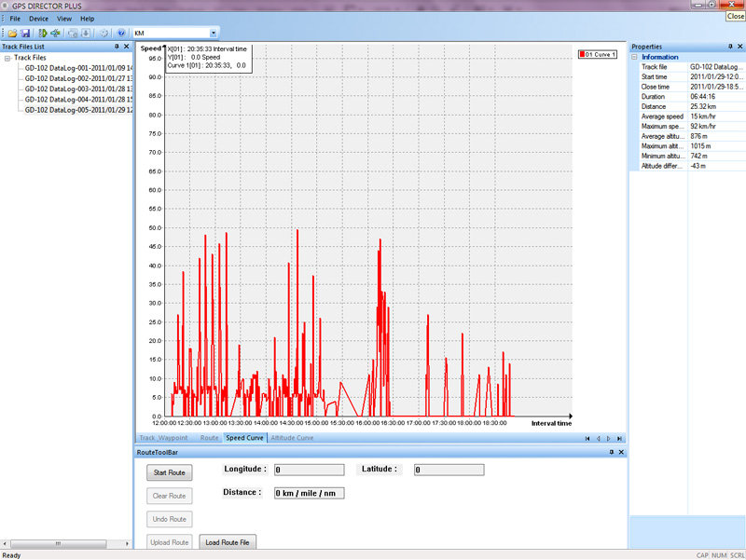This screenshot has width=746, height=560.
Task: Pin the Track Files List panel
Action: click(117, 46)
